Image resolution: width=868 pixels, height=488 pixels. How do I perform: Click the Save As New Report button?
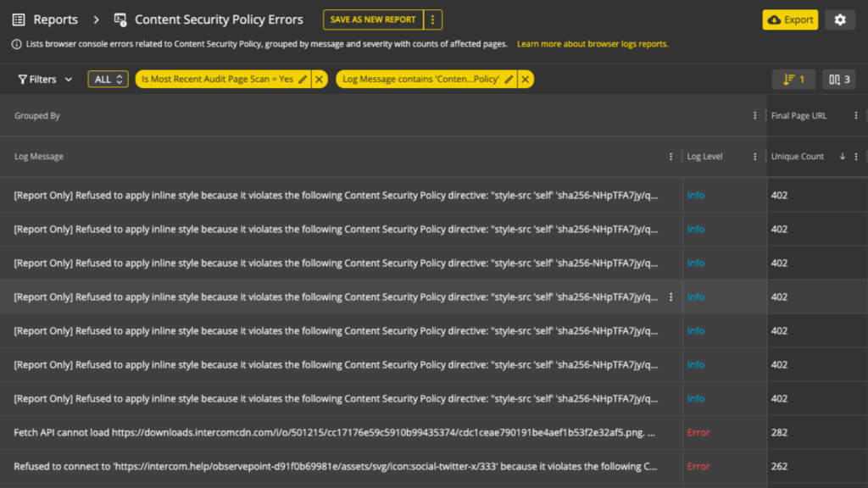[x=371, y=19]
